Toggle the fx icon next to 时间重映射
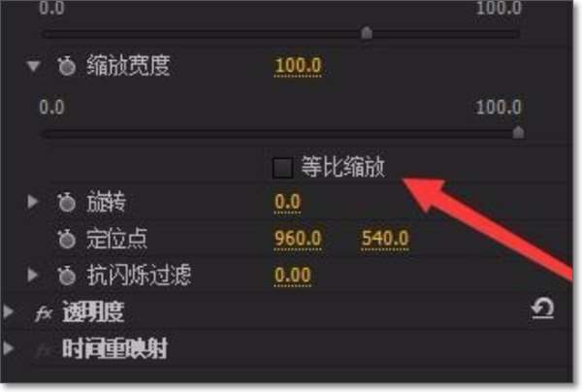 (44, 349)
